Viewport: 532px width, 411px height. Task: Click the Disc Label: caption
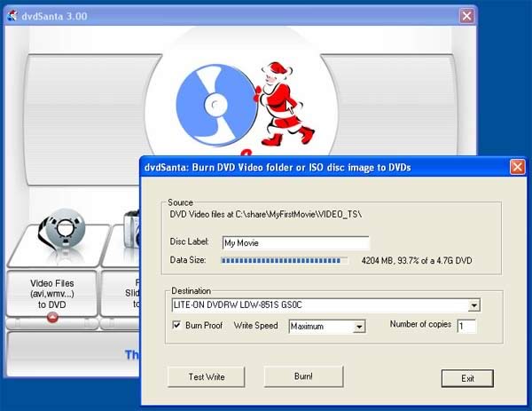coord(190,241)
